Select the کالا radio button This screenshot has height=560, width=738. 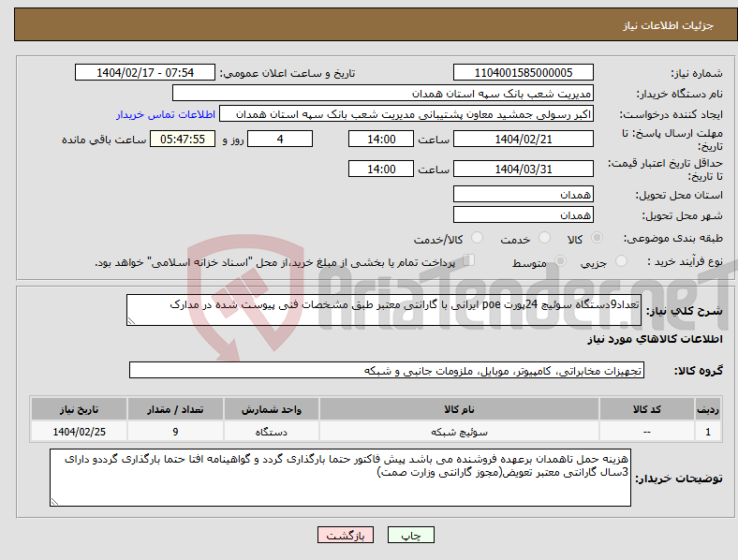click(597, 238)
